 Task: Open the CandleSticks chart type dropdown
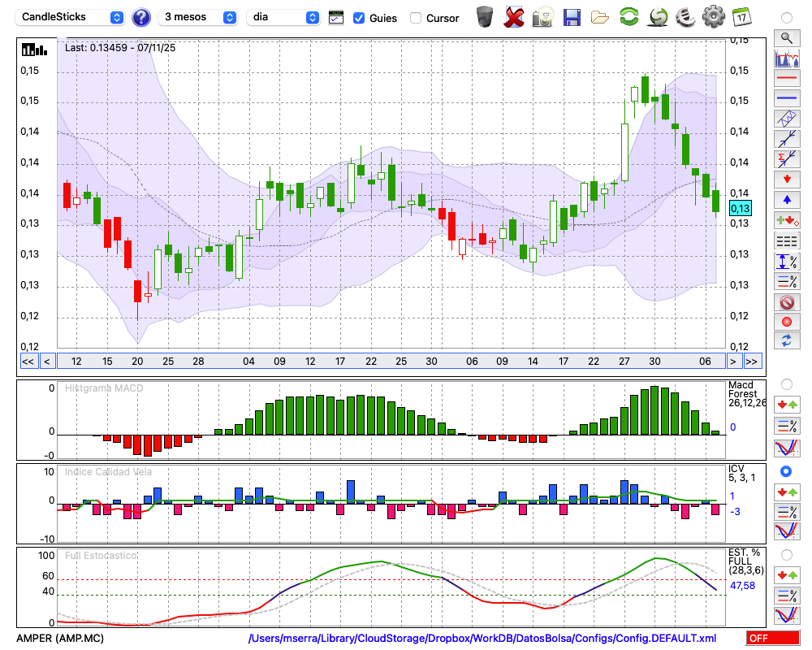click(71, 17)
